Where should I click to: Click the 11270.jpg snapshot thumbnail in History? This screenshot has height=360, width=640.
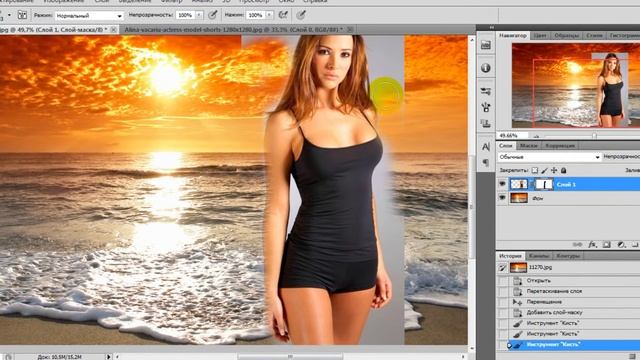[518, 267]
